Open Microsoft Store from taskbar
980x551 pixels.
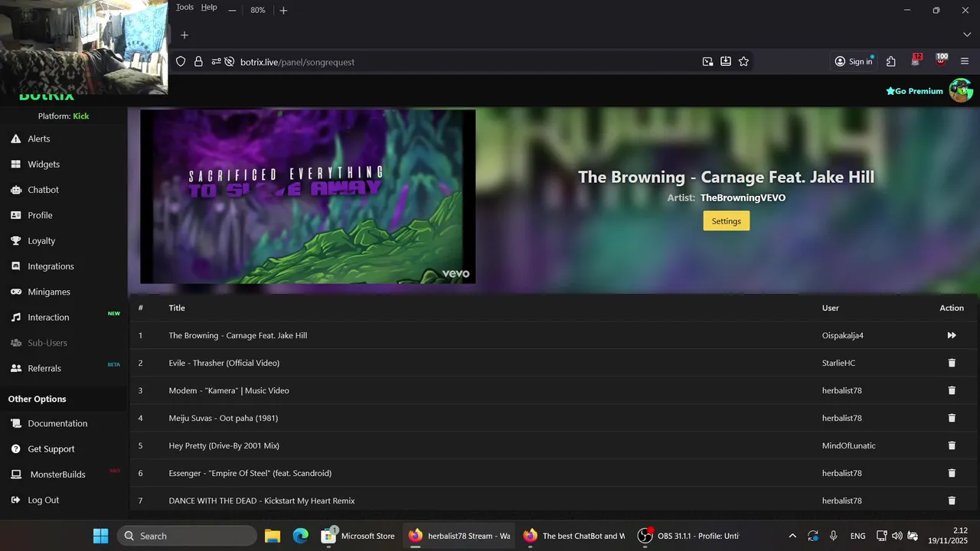(358, 536)
